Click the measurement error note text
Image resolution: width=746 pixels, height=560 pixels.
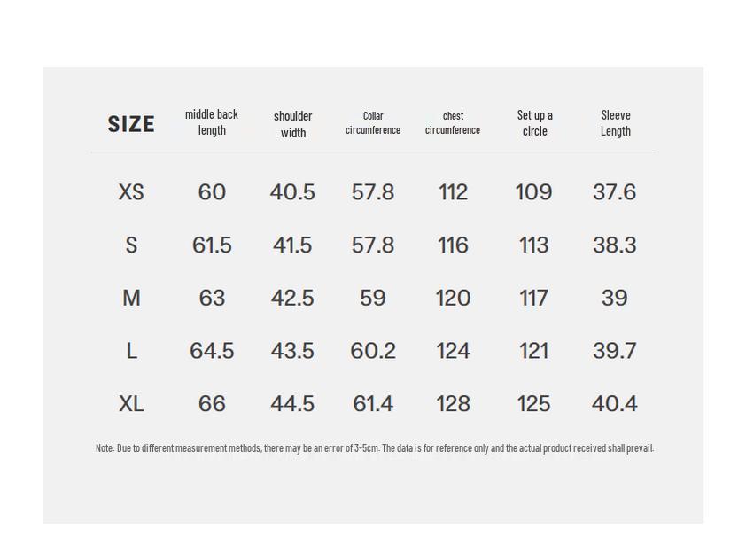pyautogui.click(x=374, y=448)
